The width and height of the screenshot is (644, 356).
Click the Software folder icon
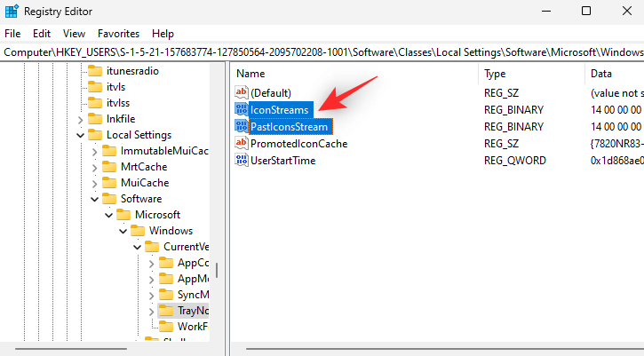(x=109, y=199)
